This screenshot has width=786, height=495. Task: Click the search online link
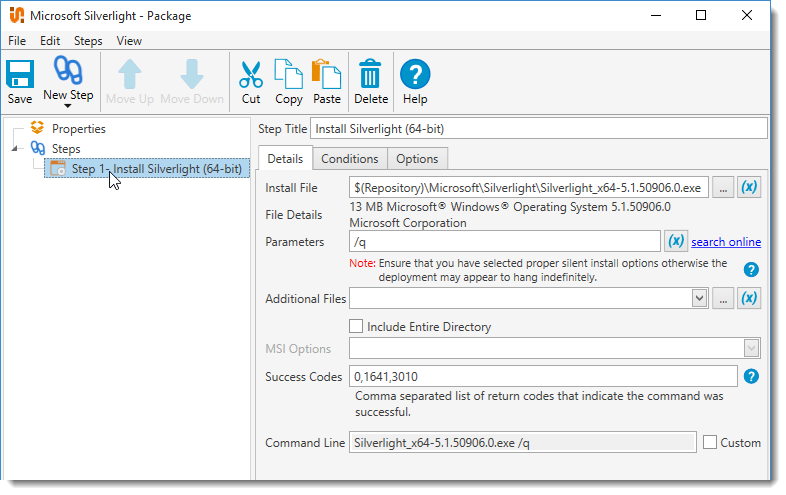tap(726, 242)
